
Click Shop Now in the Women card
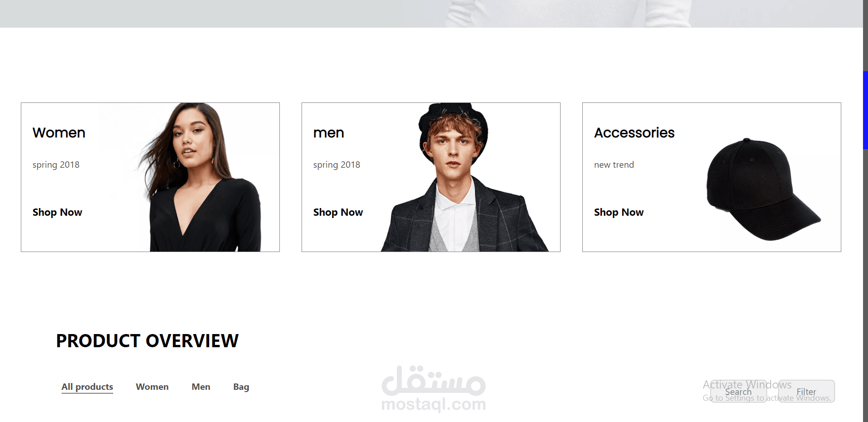tap(58, 212)
